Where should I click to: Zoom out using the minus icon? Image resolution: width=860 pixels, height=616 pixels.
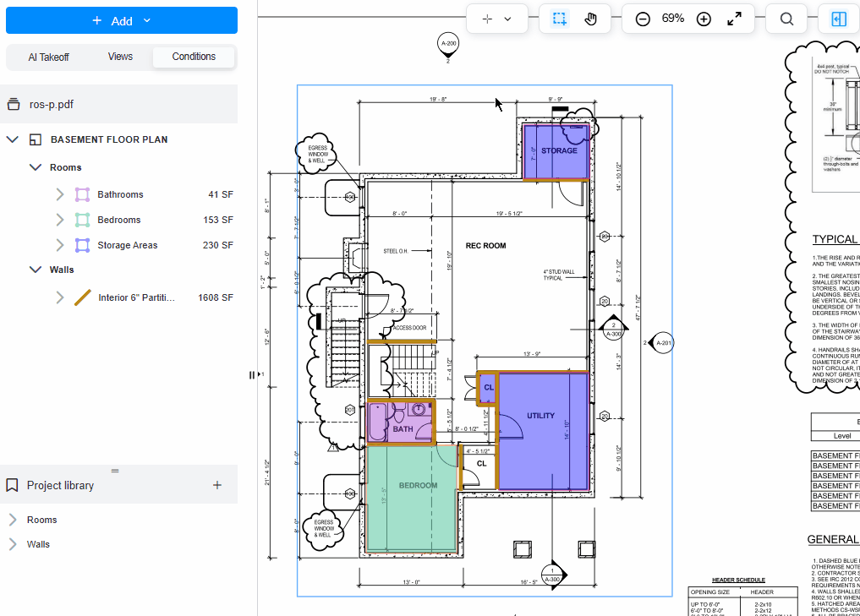pyautogui.click(x=643, y=19)
